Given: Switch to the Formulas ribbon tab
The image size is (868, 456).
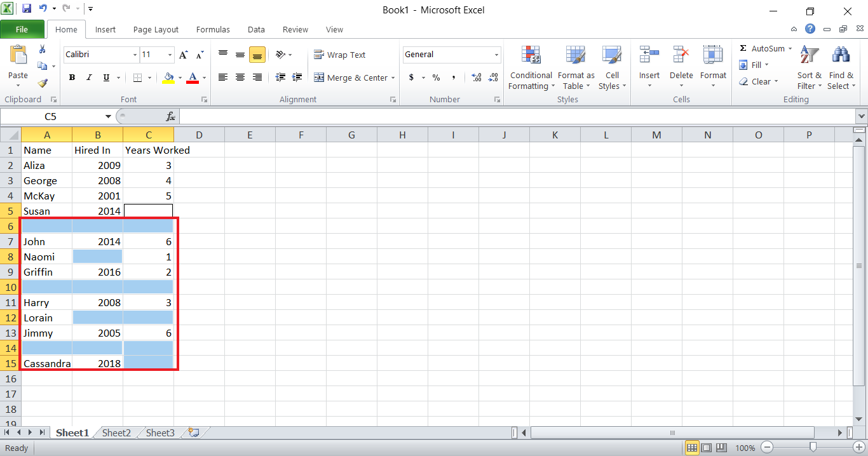Looking at the screenshot, I should click(x=213, y=29).
